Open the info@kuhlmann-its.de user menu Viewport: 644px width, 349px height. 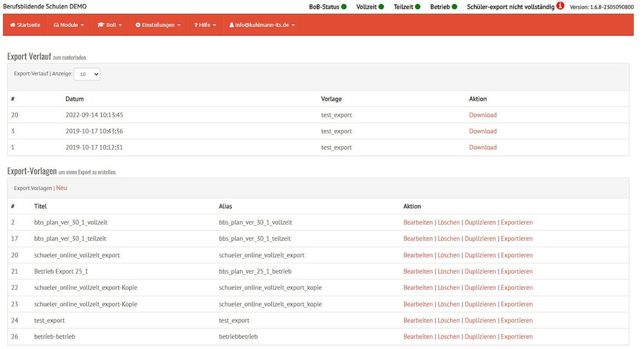(262, 25)
